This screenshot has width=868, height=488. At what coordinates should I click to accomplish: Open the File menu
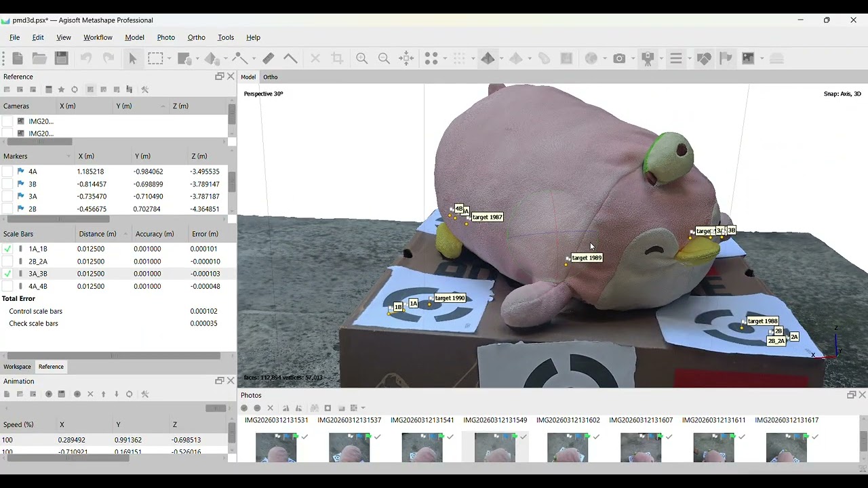point(14,37)
